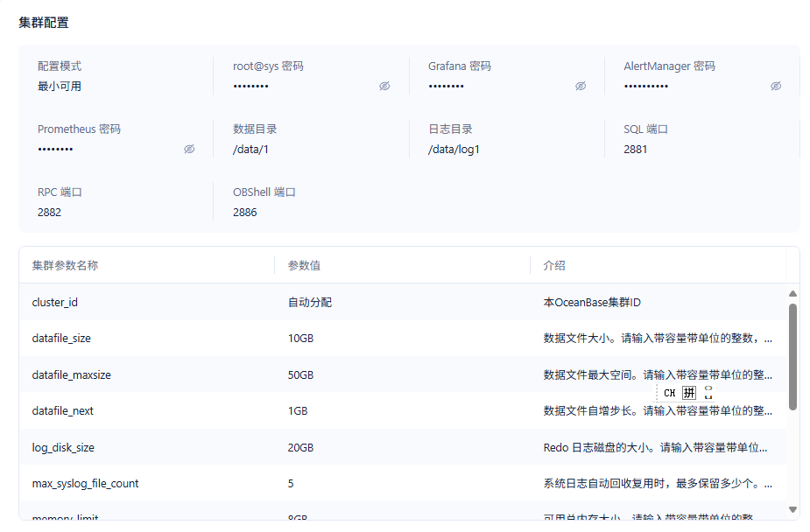The height and width of the screenshot is (532, 810).
Task: Click the CH input language indicator
Action: pos(670,393)
